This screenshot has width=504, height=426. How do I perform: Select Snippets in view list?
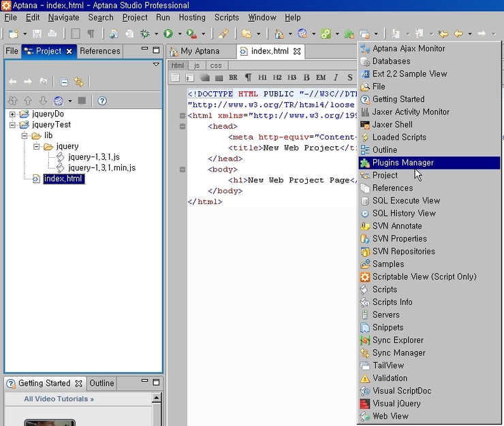point(429,327)
